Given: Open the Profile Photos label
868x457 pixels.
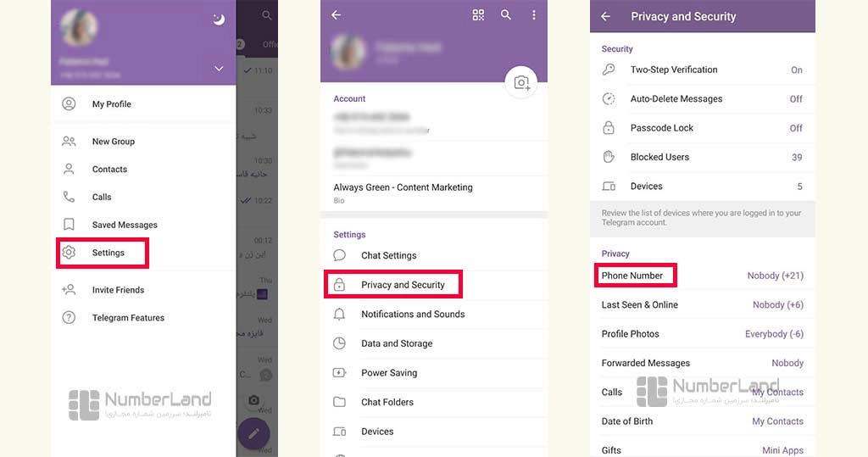Looking at the screenshot, I should pyautogui.click(x=630, y=334).
